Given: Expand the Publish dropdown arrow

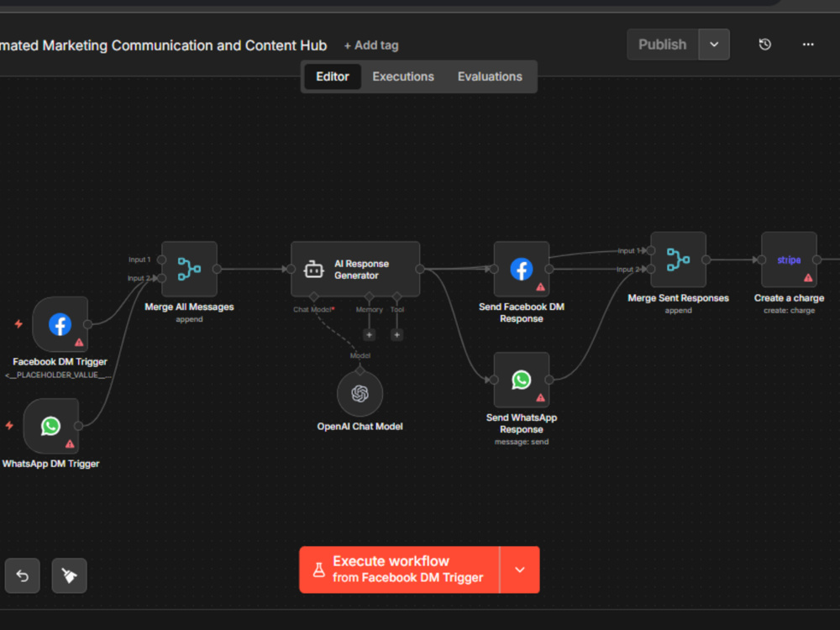Looking at the screenshot, I should pyautogui.click(x=714, y=45).
